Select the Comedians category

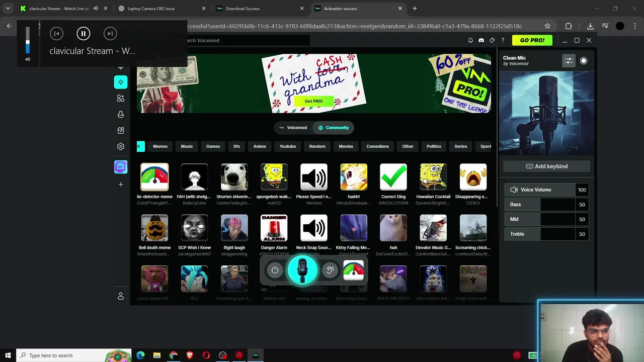tap(377, 146)
